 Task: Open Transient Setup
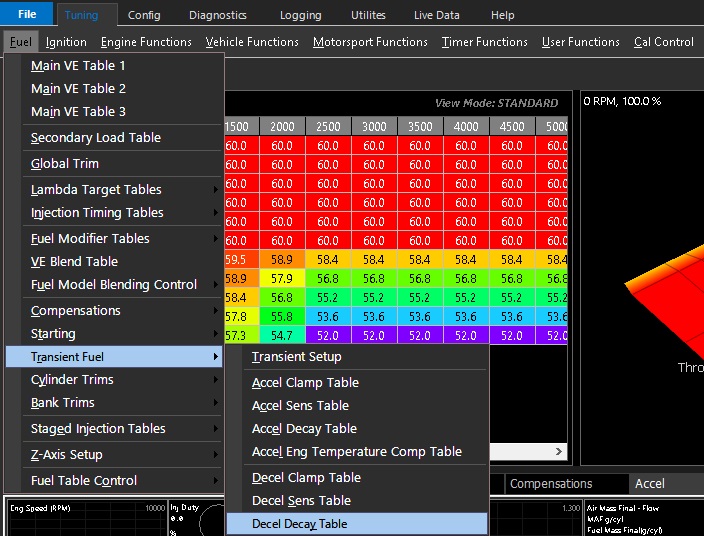357,356
